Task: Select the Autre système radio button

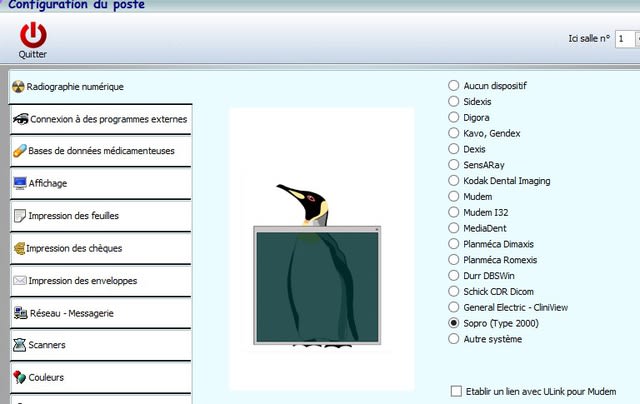Action: click(455, 339)
